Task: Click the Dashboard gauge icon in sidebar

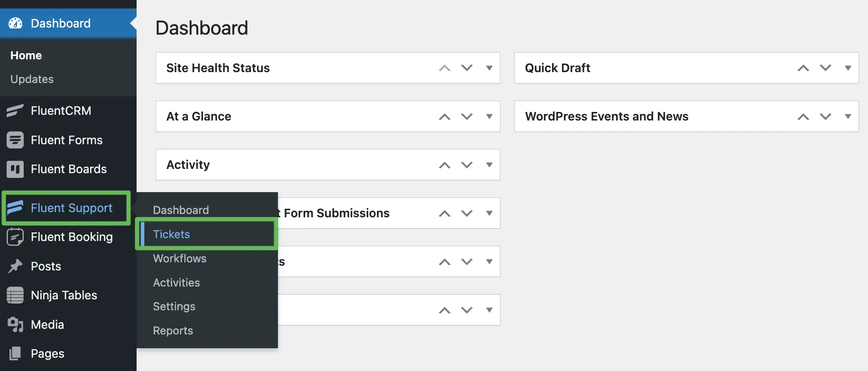Action: pyautogui.click(x=15, y=23)
